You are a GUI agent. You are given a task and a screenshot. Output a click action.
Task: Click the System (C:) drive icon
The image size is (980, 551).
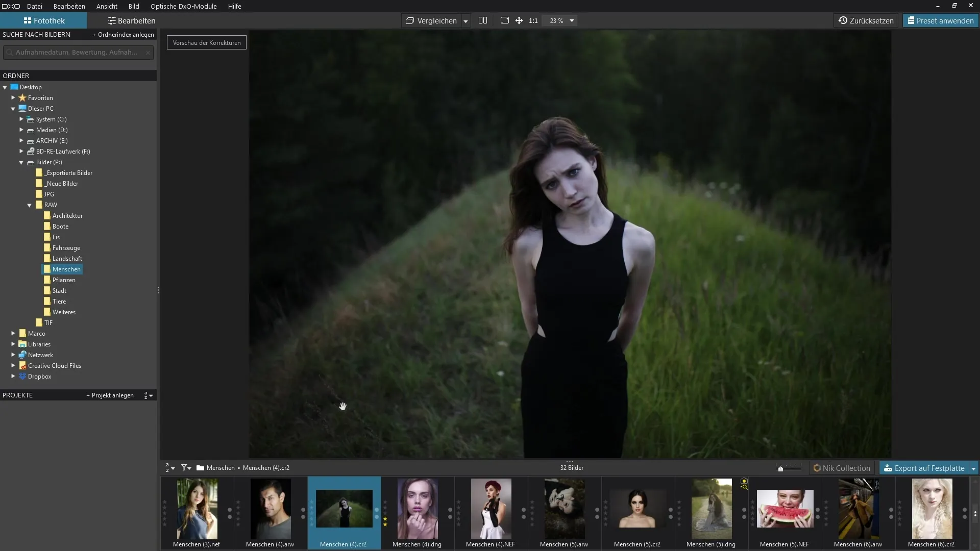[31, 119]
